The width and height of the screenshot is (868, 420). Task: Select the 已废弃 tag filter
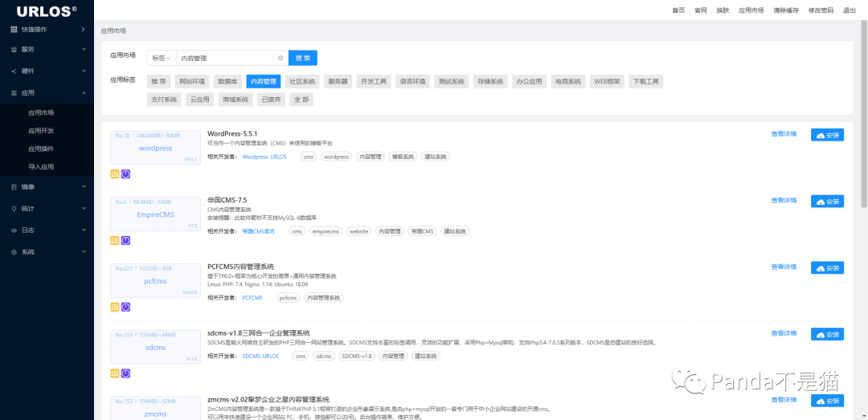pyautogui.click(x=272, y=100)
